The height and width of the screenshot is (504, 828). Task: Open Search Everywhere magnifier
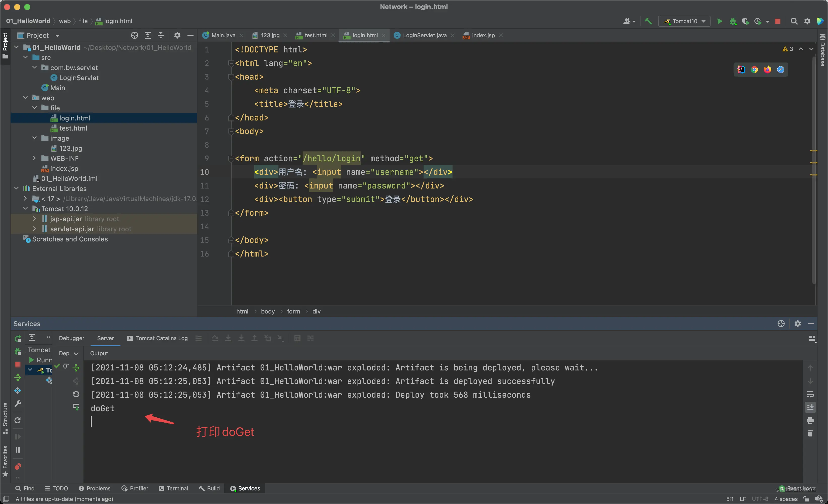pyautogui.click(x=794, y=21)
